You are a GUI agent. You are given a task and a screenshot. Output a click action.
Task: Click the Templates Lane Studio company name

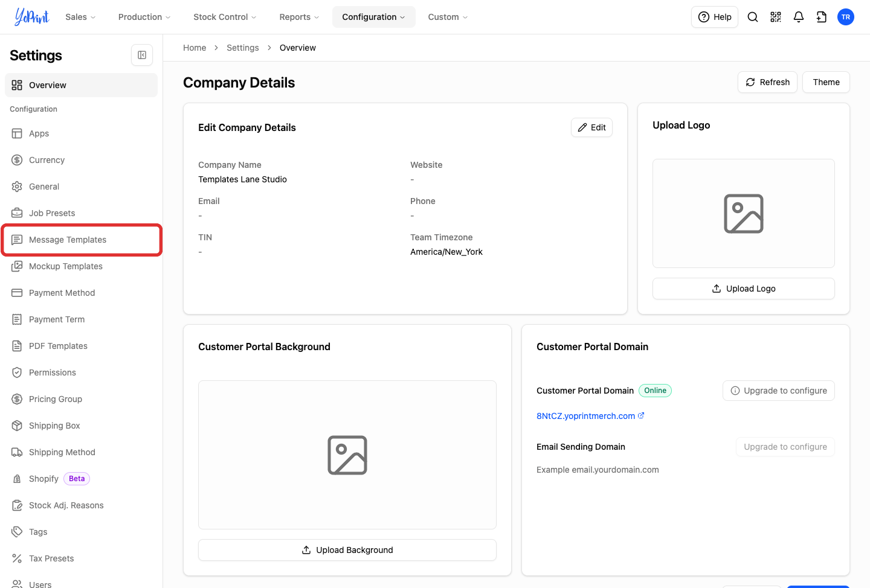[242, 179]
